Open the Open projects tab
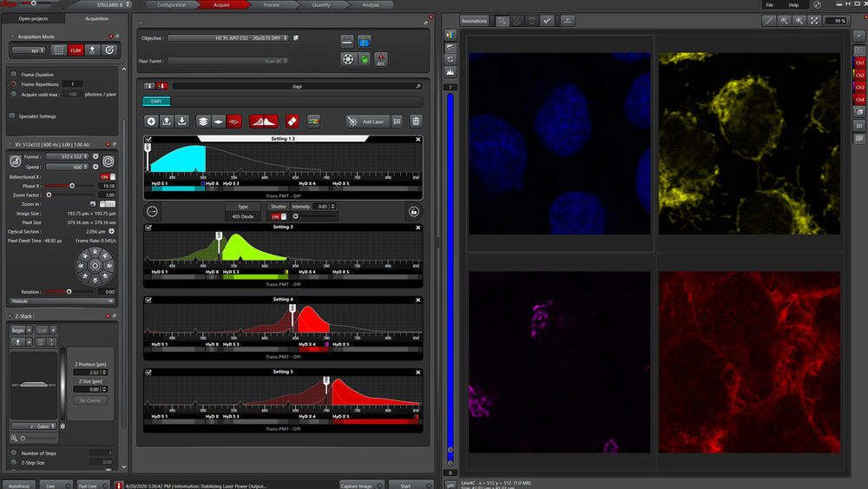Viewport: 868px width, 489px height. (33, 18)
